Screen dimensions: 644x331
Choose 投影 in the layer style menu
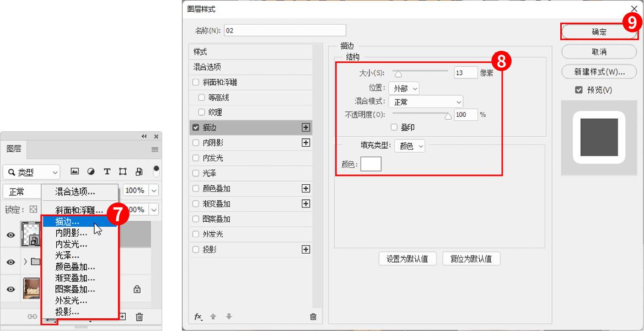[67, 312]
